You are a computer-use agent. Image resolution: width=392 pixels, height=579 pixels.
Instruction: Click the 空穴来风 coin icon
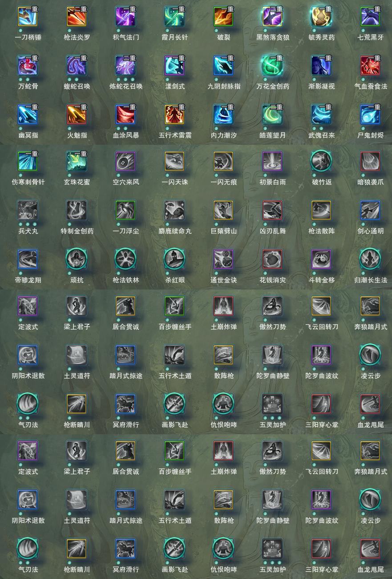[x=125, y=162]
